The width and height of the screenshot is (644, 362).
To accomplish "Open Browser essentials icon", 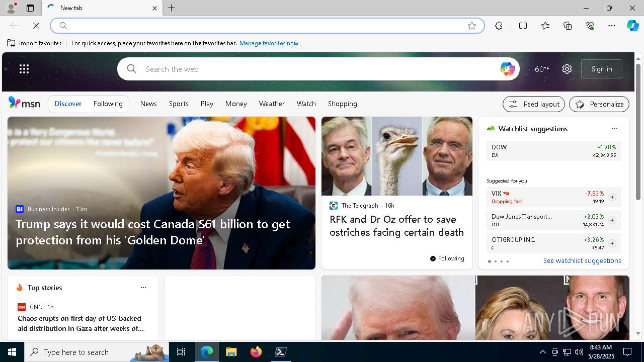I will [x=590, y=26].
